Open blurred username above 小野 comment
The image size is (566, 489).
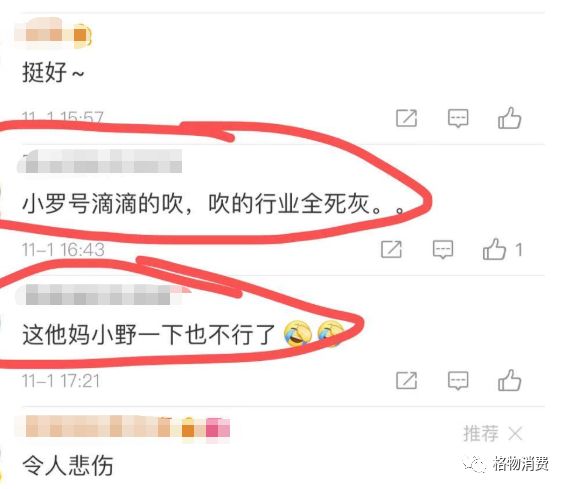103,294
